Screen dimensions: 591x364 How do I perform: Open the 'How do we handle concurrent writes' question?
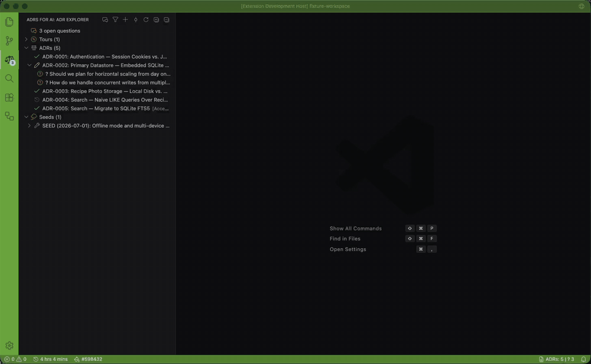(98, 83)
